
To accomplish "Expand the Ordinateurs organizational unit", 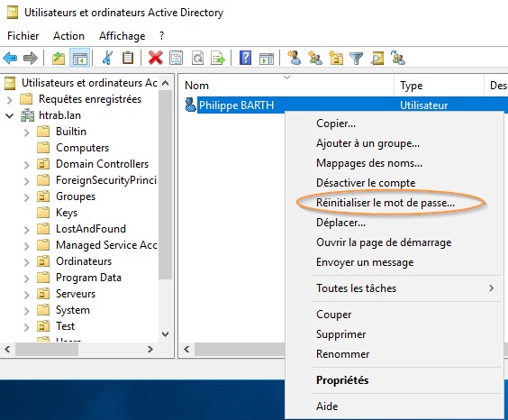I will tap(27, 262).
